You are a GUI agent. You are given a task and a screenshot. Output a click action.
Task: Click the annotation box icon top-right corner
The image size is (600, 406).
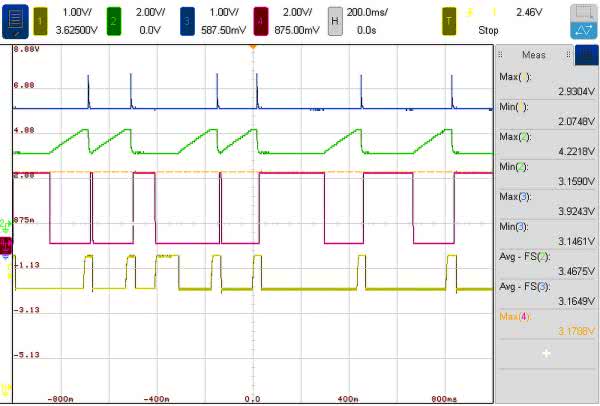(582, 12)
